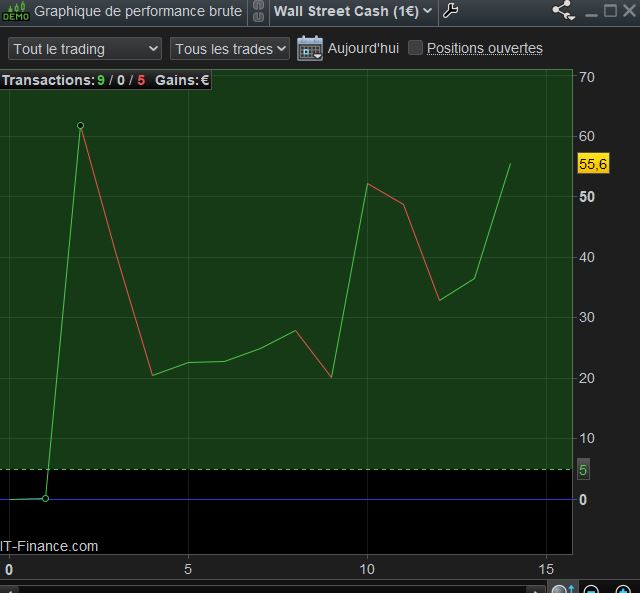
Task: Open the 'Tous les trades' dropdown
Action: [230, 49]
